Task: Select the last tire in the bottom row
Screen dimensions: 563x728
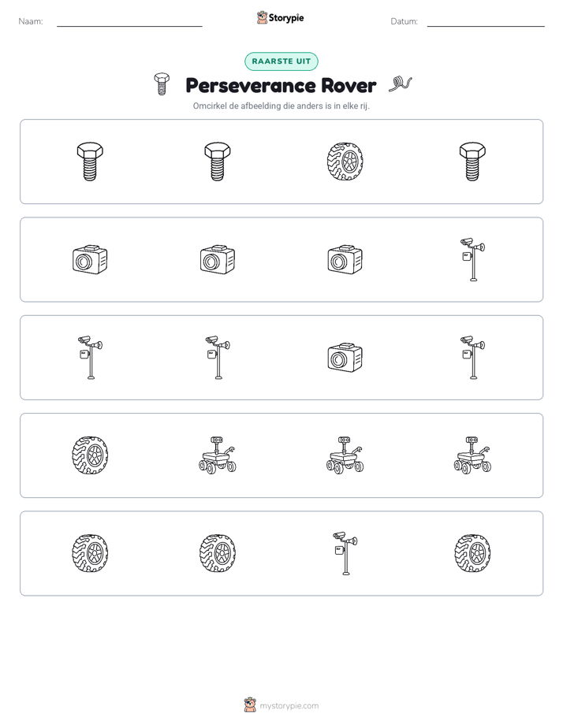Action: pos(472,553)
